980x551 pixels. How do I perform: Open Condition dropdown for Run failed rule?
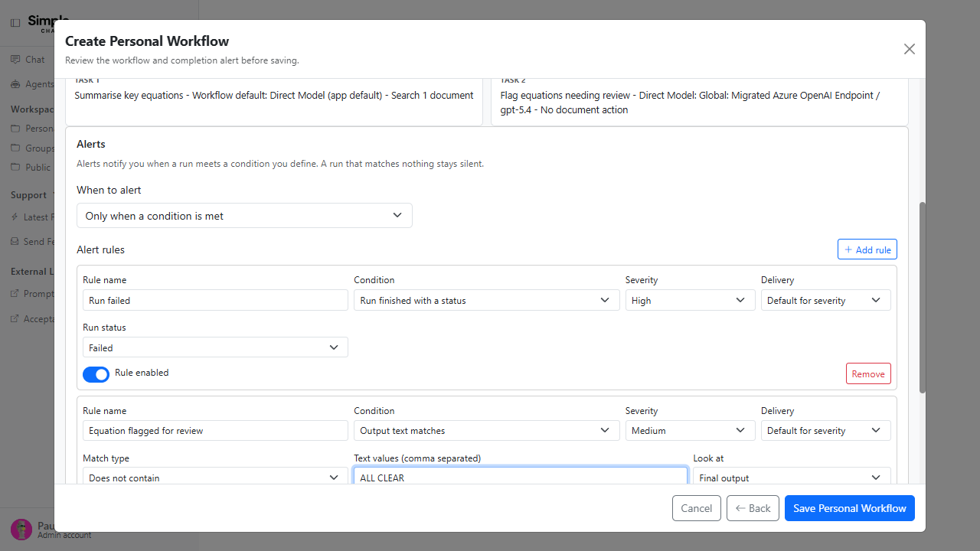pyautogui.click(x=486, y=300)
